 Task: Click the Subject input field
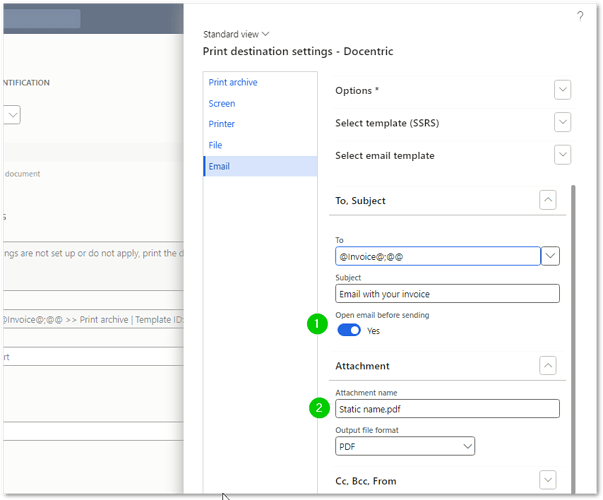447,293
